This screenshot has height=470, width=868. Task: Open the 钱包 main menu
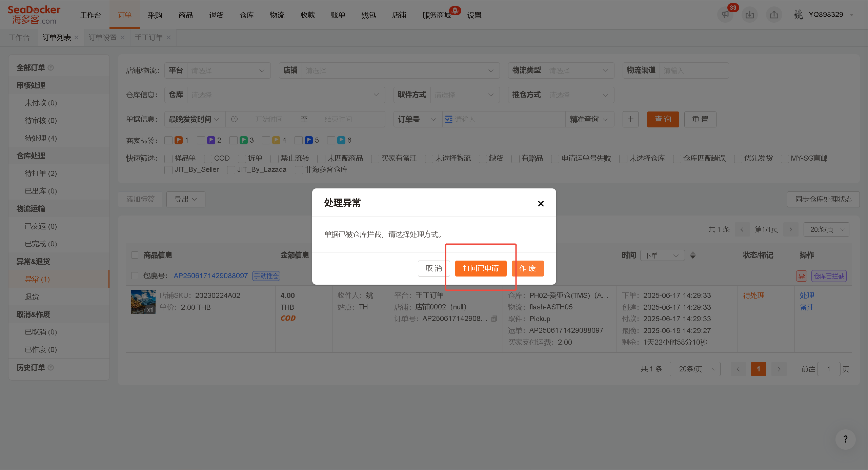coord(369,15)
